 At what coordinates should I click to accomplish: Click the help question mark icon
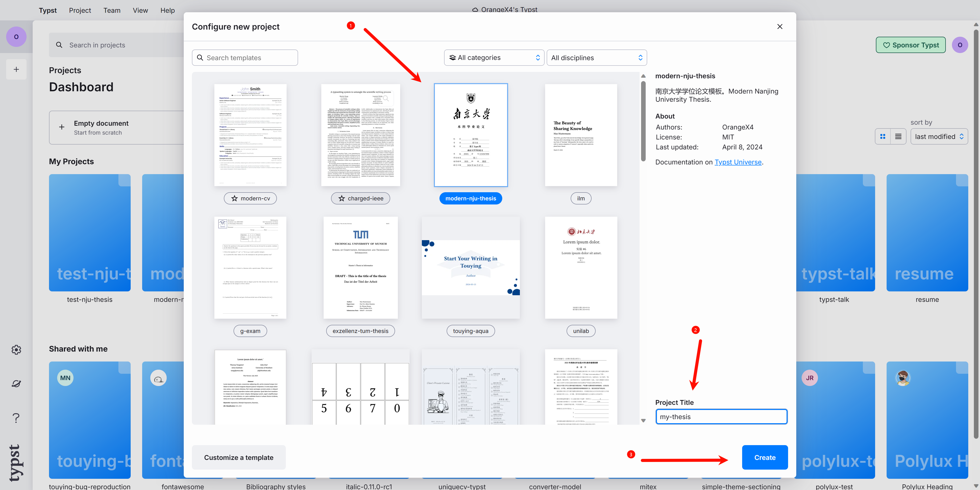16,418
